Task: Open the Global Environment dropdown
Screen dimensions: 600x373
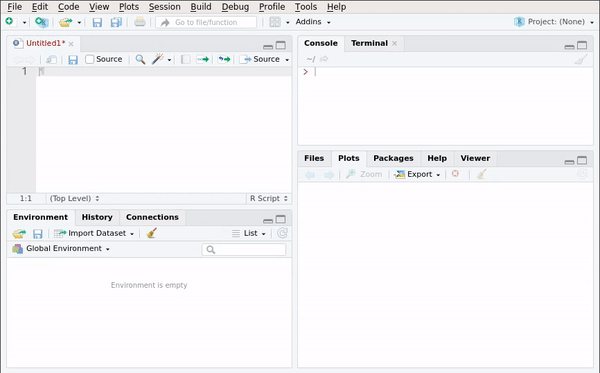Action: click(61, 249)
